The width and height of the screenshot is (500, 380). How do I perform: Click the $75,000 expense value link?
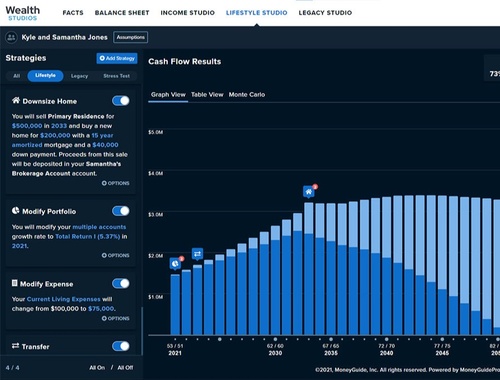[101, 309]
